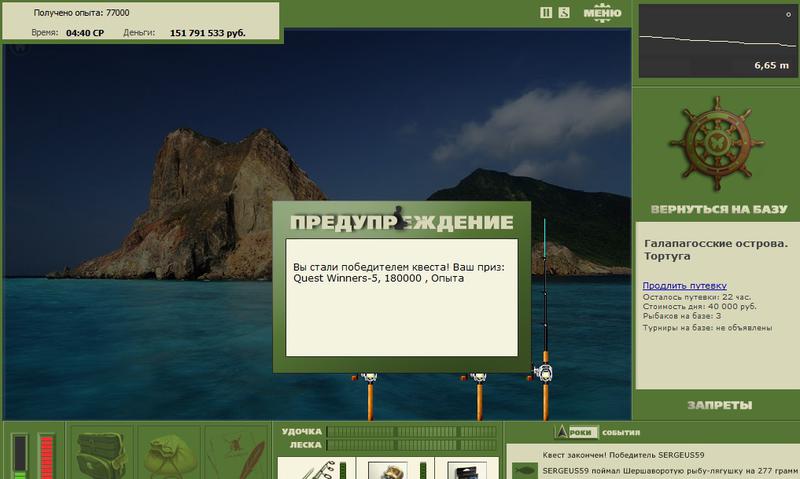
Task: Click the red level bar beside energy
Action: (x=46, y=457)
